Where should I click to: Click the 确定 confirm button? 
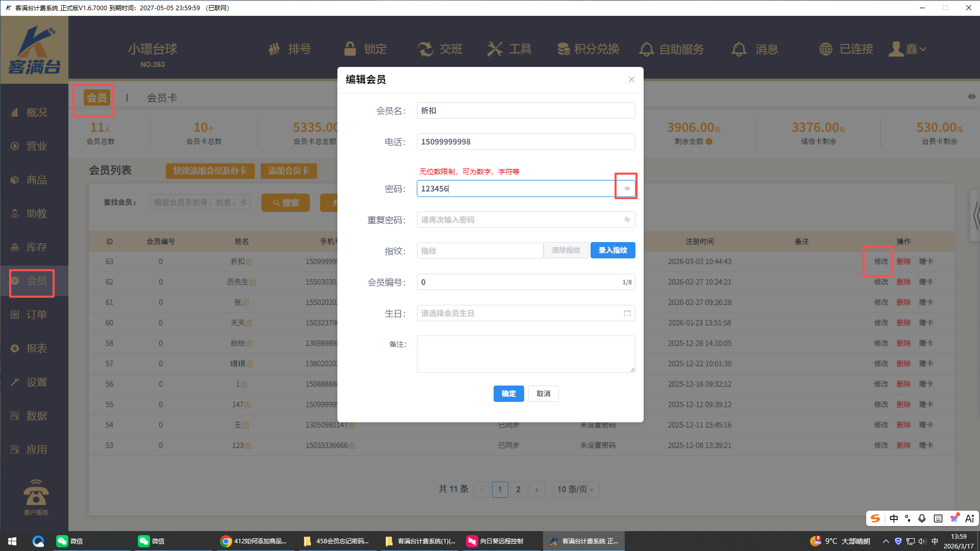508,394
